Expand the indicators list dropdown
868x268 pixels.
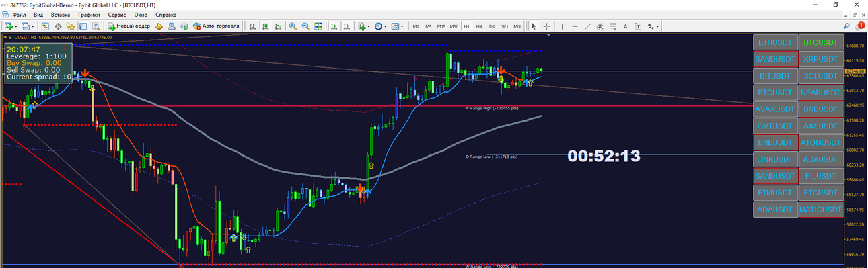click(369, 26)
